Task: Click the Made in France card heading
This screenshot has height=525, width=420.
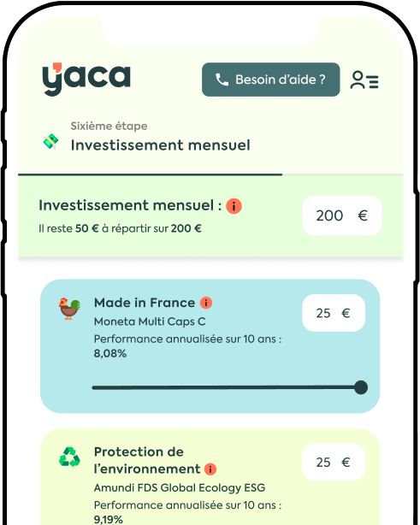Action: (x=145, y=303)
